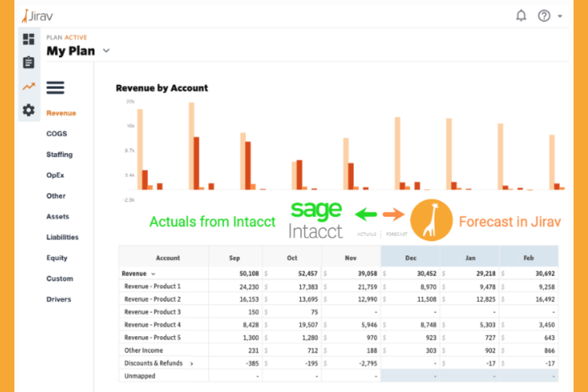588x392 pixels.
Task: Toggle the hamburger menu icon
Action: [55, 88]
